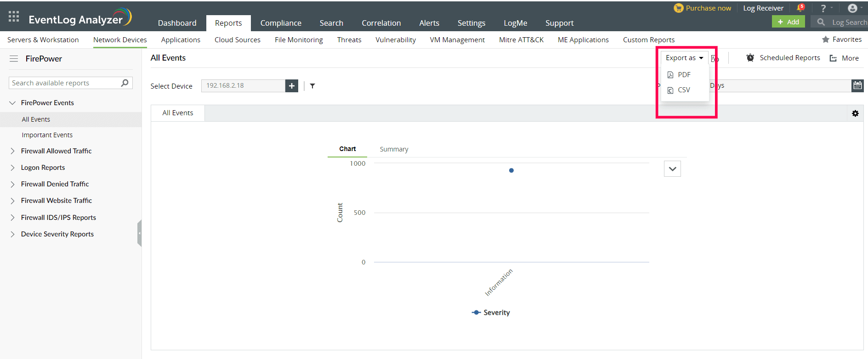The height and width of the screenshot is (359, 868).
Task: Open the calendar date picker icon
Action: [x=857, y=85]
